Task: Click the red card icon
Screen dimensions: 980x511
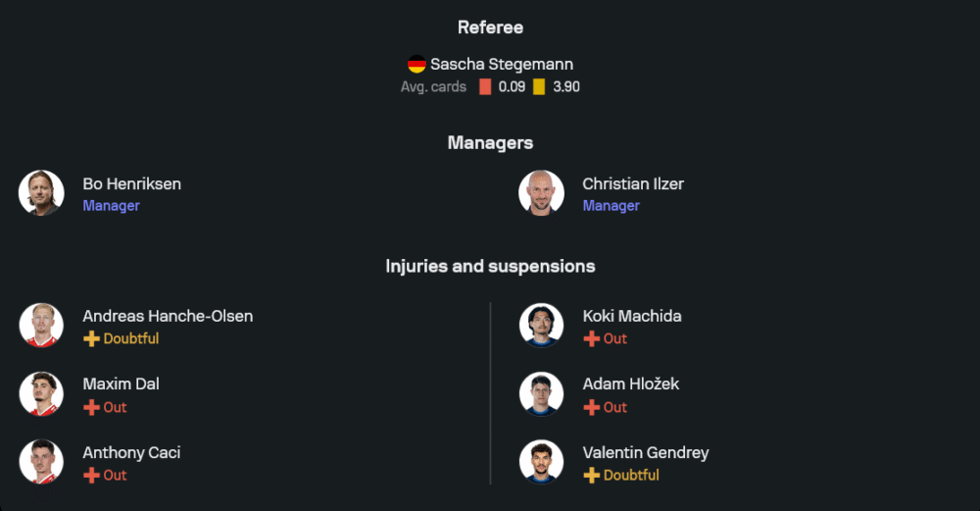Action: tap(485, 86)
